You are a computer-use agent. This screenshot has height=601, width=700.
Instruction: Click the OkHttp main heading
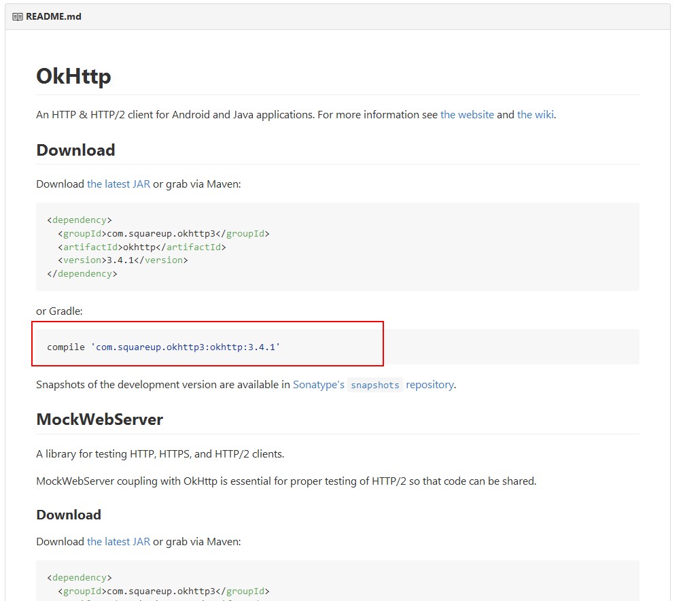[x=73, y=76]
